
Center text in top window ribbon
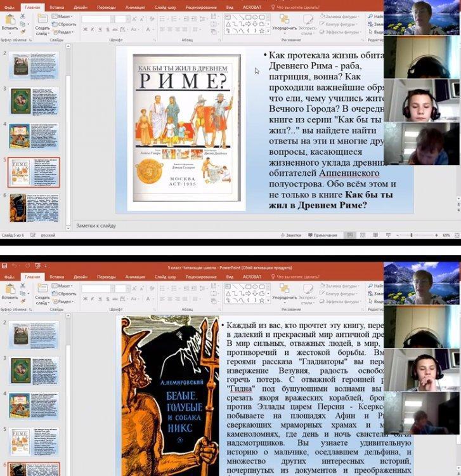click(x=169, y=29)
